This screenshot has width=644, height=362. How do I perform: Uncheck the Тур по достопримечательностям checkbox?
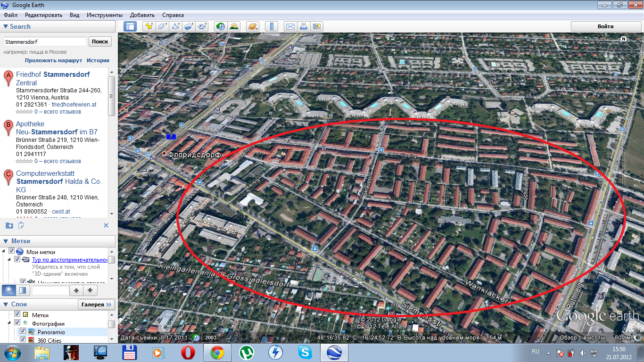point(17,259)
